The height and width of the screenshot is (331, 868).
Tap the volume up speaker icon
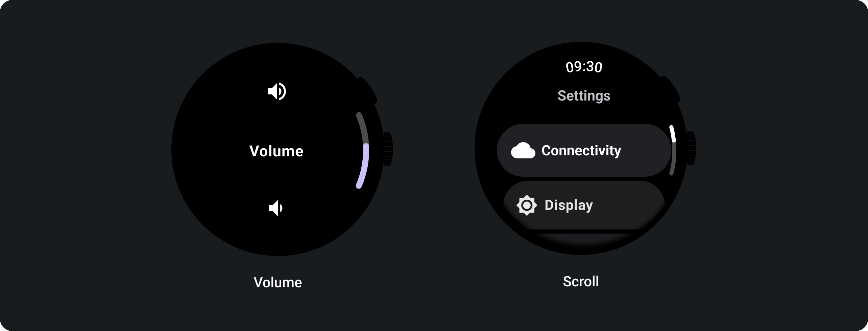[277, 91]
